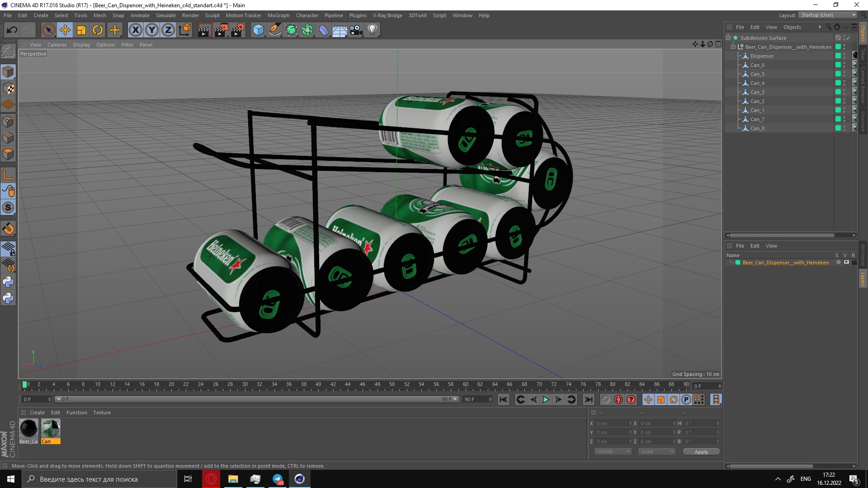The width and height of the screenshot is (868, 488).
Task: Enable Points mode
Action: click(8, 122)
